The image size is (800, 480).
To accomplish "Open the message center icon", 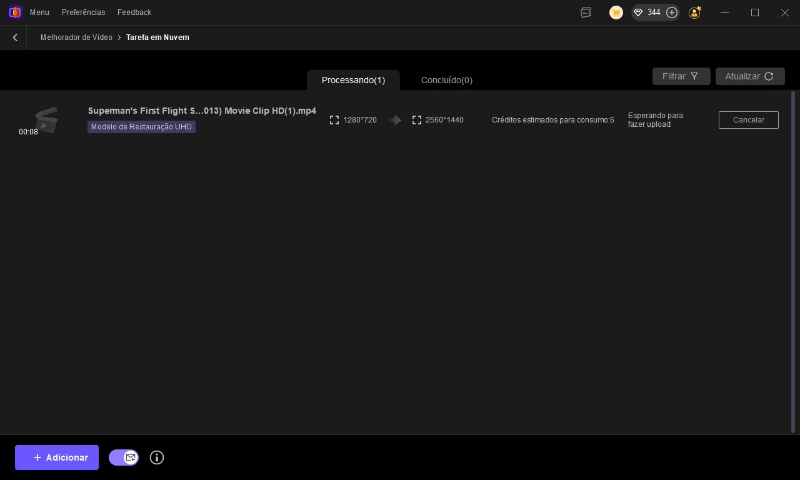I will (586, 13).
